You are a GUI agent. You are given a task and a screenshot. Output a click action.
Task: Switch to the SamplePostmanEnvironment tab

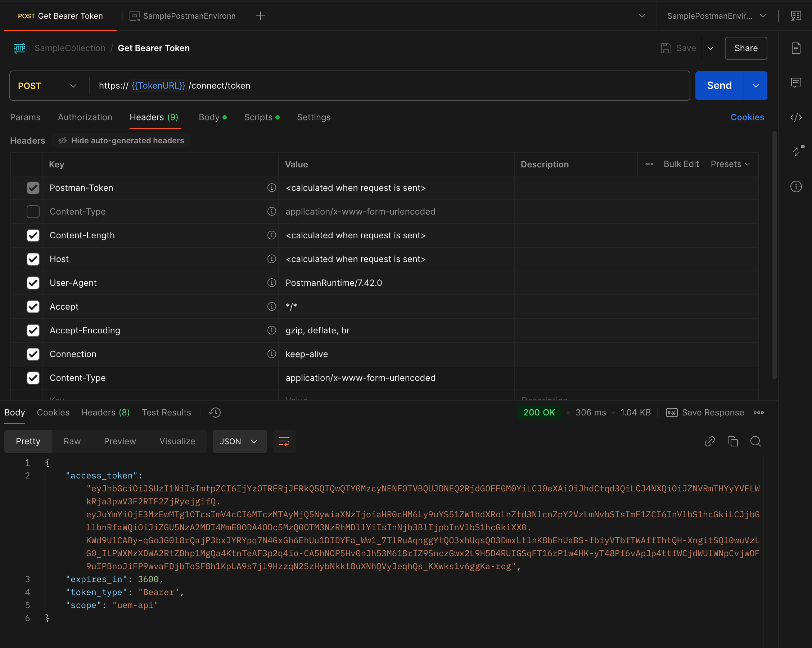[x=182, y=16]
